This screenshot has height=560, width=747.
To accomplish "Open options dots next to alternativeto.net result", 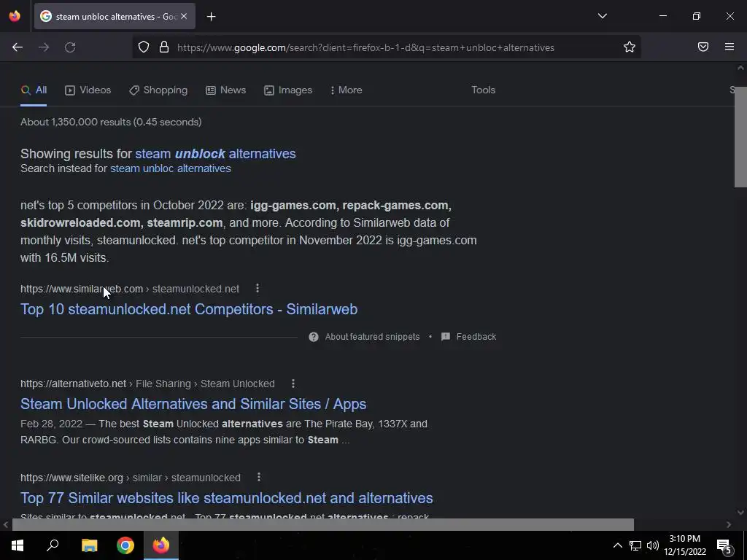I will [x=293, y=384].
